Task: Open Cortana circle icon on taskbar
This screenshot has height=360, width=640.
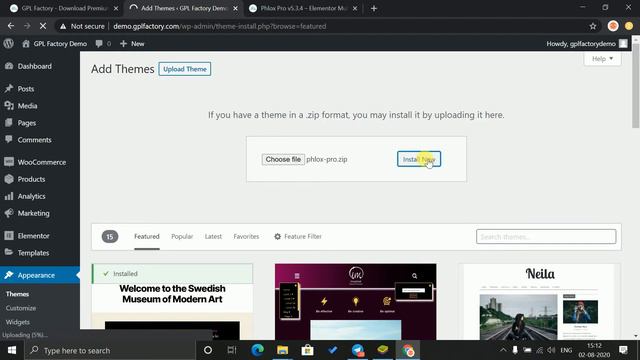Action: point(208,350)
